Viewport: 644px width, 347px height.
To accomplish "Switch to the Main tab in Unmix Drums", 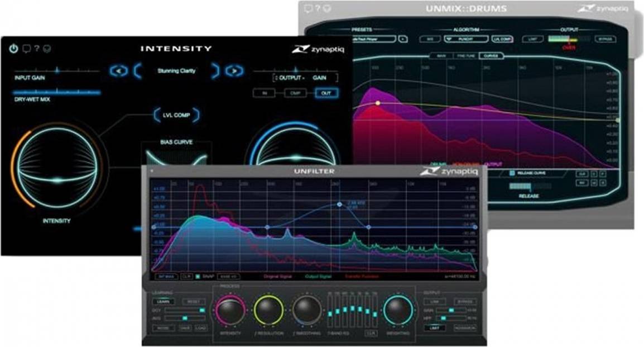I will pos(441,55).
